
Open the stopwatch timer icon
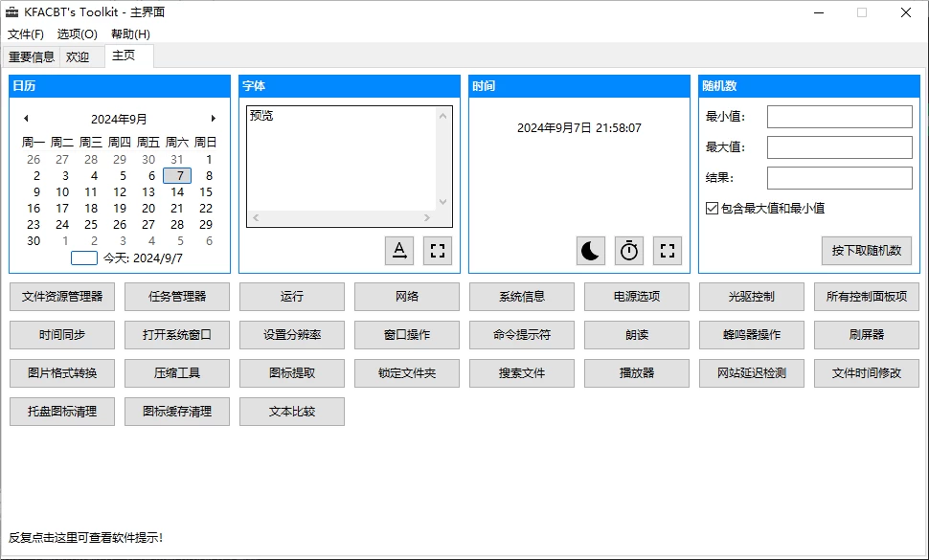pos(629,251)
